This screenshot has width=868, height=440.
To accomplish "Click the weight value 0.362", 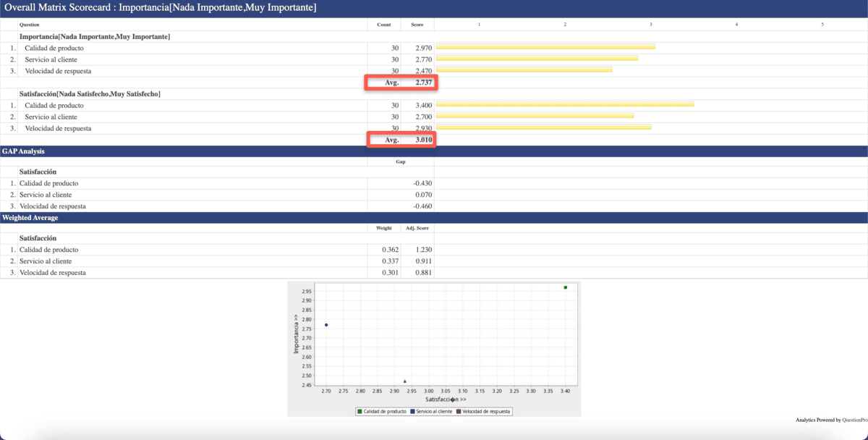I will [389, 250].
